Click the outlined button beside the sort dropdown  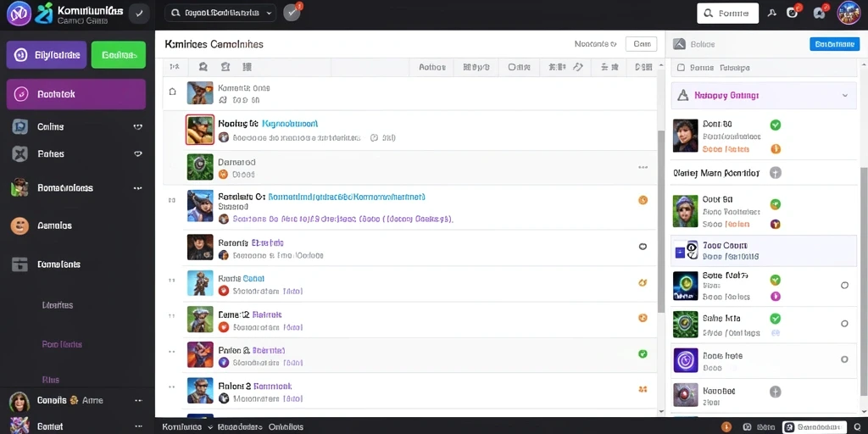coord(641,44)
